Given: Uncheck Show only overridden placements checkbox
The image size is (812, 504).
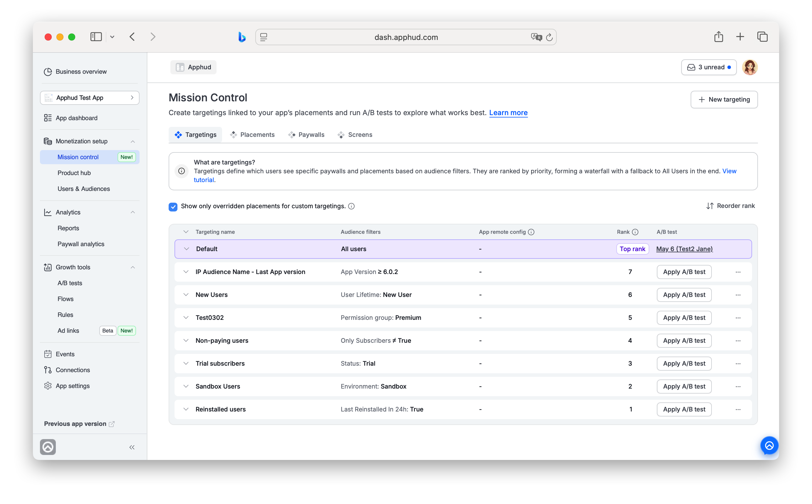Looking at the screenshot, I should 173,207.
